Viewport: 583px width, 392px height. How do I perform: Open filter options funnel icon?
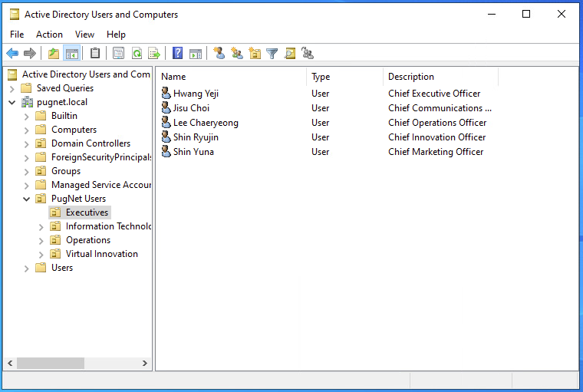(x=272, y=54)
